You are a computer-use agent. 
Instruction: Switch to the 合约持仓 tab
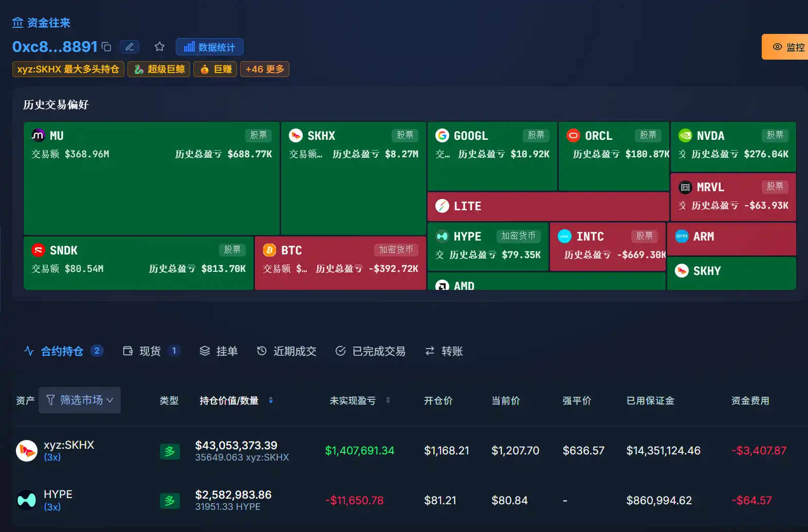pos(64,351)
